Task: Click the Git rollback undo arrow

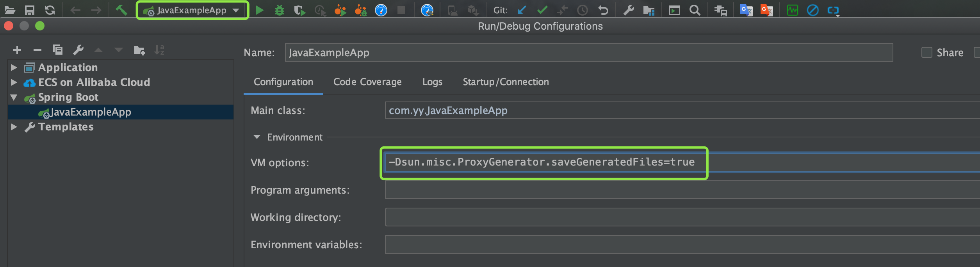Action: point(603,10)
